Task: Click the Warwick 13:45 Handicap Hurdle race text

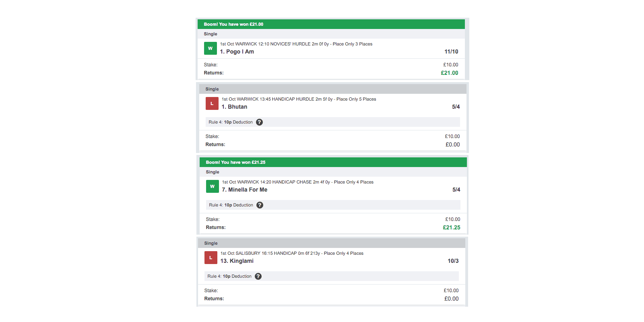Action: pos(299,99)
